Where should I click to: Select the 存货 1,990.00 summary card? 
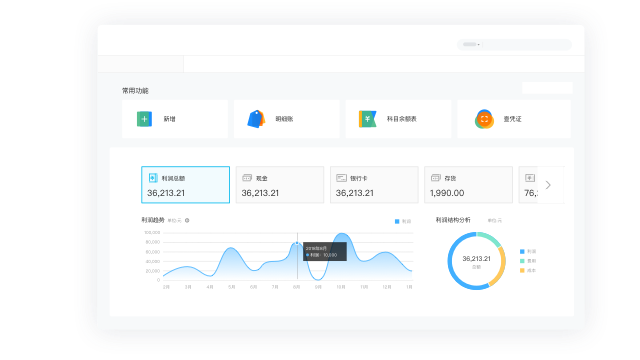coord(468,184)
